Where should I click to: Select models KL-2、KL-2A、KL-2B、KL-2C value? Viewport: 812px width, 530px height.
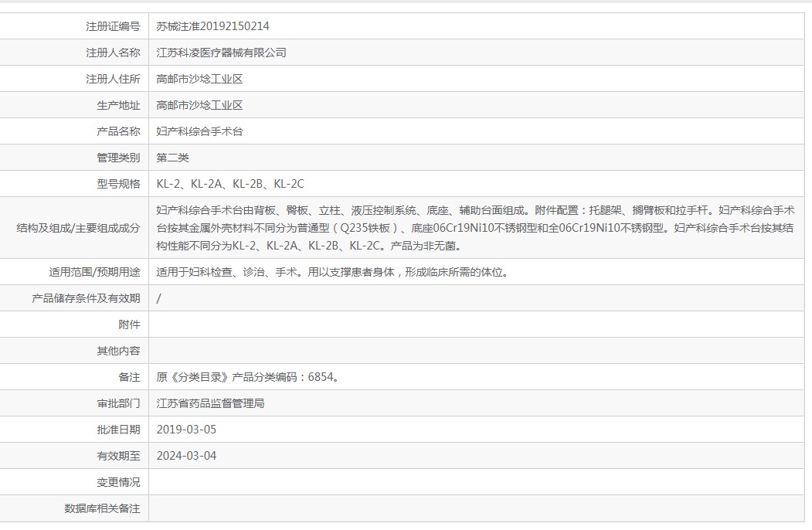[x=230, y=184]
